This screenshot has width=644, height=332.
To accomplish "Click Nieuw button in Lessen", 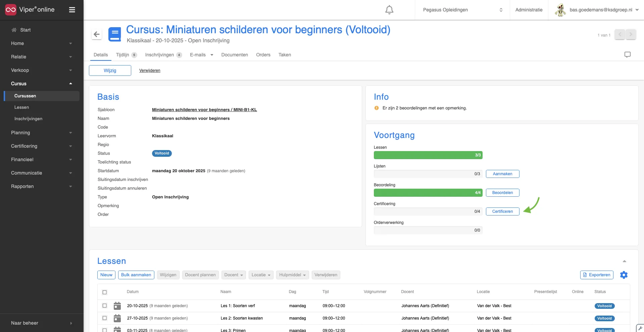I will 106,275.
